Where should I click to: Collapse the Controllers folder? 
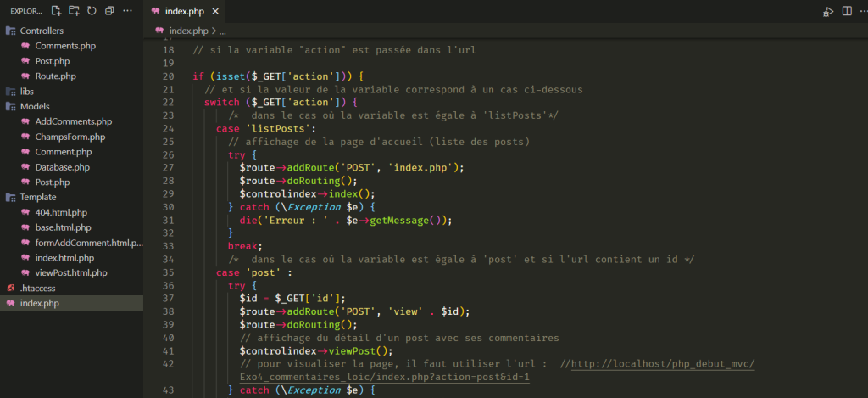coord(41,31)
